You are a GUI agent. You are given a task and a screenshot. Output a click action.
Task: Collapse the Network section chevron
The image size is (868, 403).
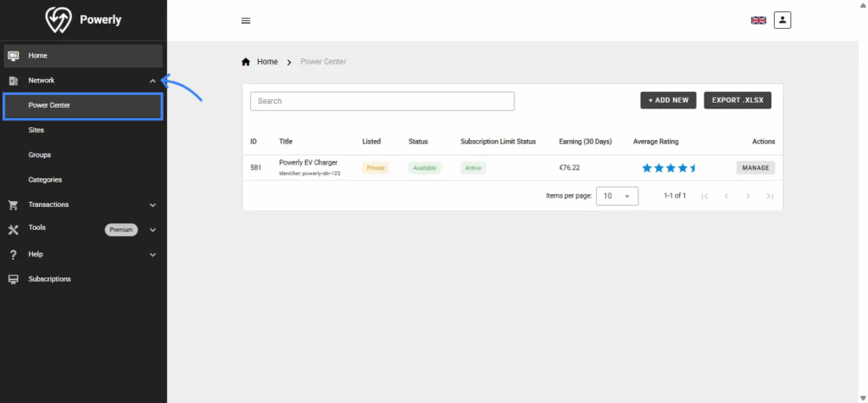tap(153, 81)
